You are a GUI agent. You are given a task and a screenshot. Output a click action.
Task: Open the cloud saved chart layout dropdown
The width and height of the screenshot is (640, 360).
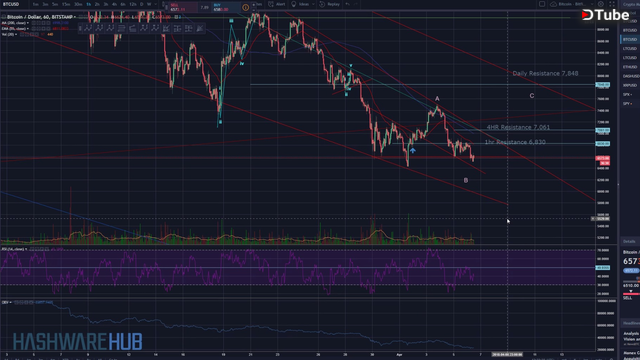[x=571, y=4]
